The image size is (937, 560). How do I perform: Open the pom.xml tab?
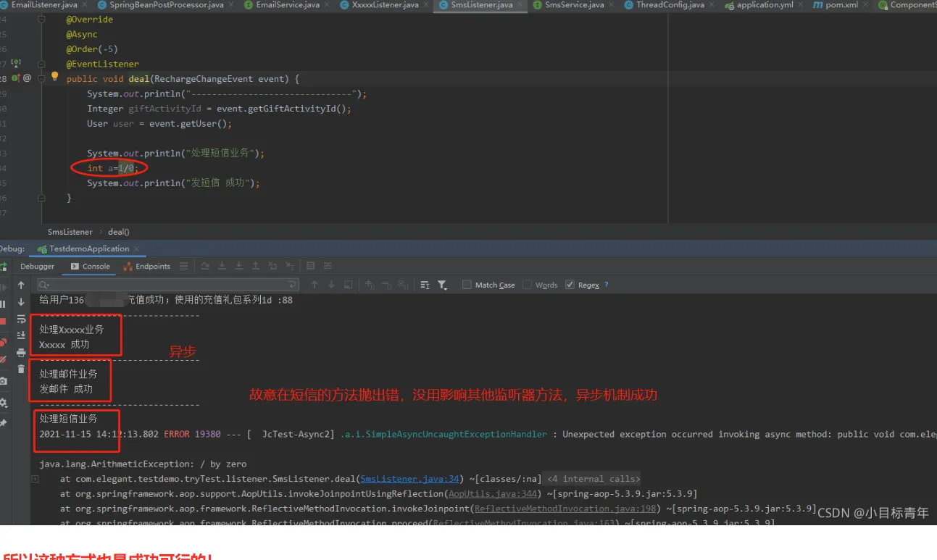coord(843,5)
